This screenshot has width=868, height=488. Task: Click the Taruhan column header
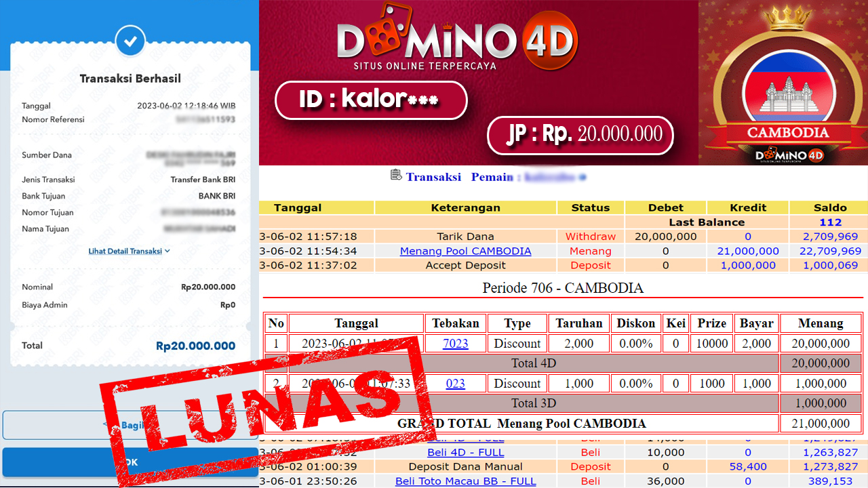point(579,323)
